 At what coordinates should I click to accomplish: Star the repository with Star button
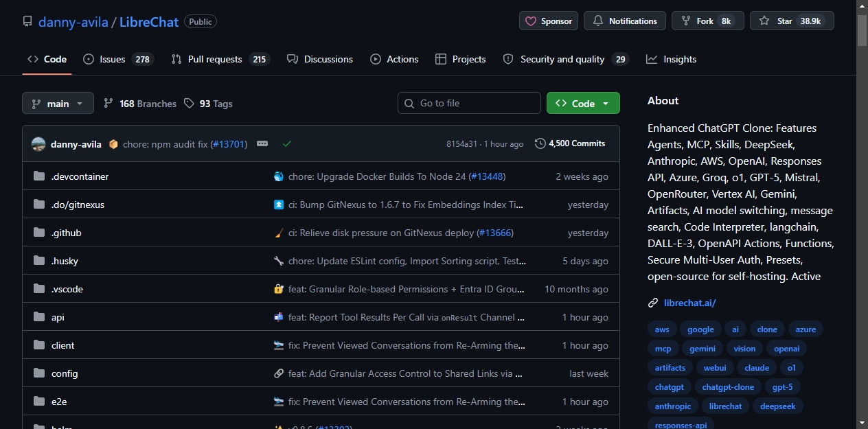(x=792, y=21)
